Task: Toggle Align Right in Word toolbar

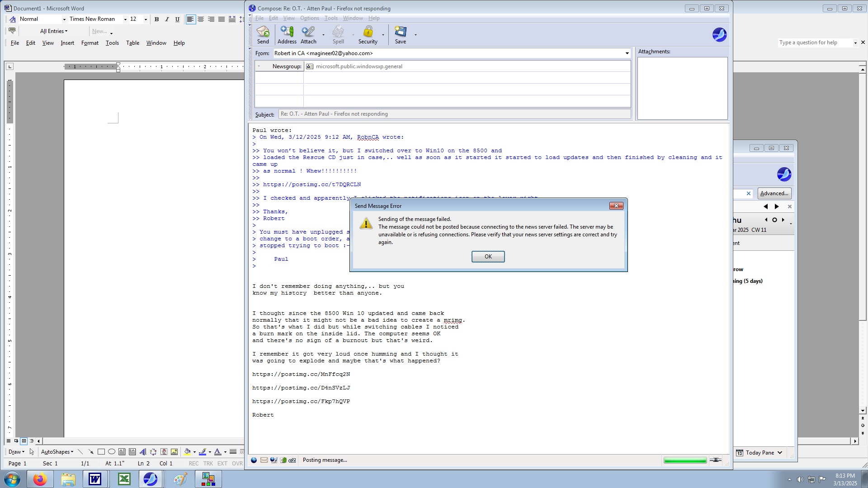Action: click(x=211, y=19)
